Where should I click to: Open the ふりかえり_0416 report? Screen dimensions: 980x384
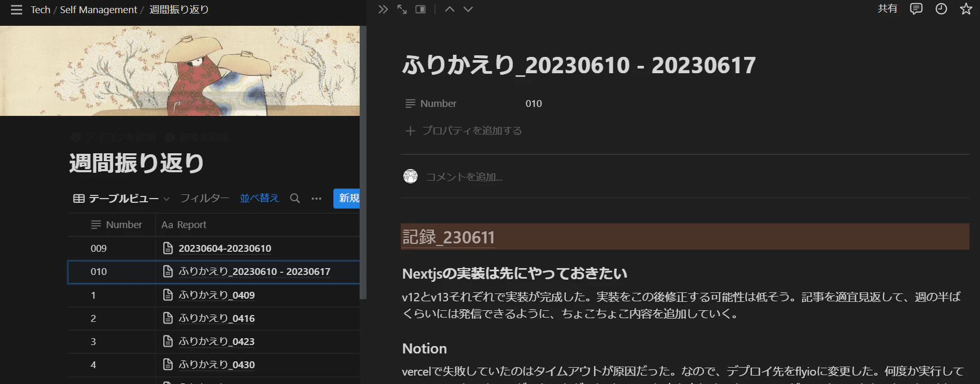(216, 318)
